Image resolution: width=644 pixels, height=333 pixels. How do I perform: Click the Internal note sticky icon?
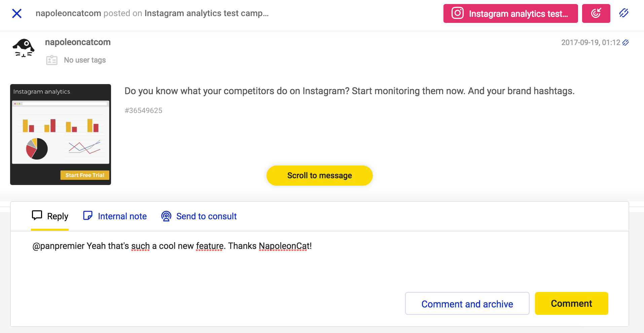coord(88,216)
